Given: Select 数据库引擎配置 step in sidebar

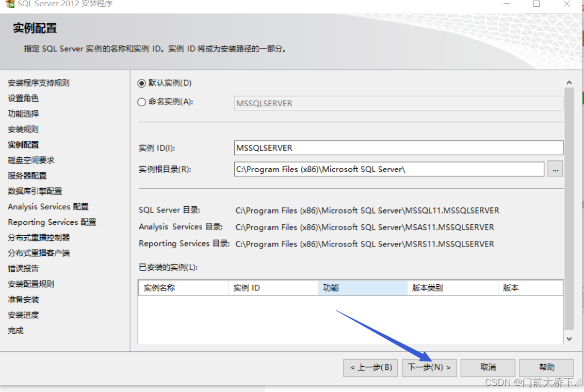Looking at the screenshot, I should coord(35,191).
